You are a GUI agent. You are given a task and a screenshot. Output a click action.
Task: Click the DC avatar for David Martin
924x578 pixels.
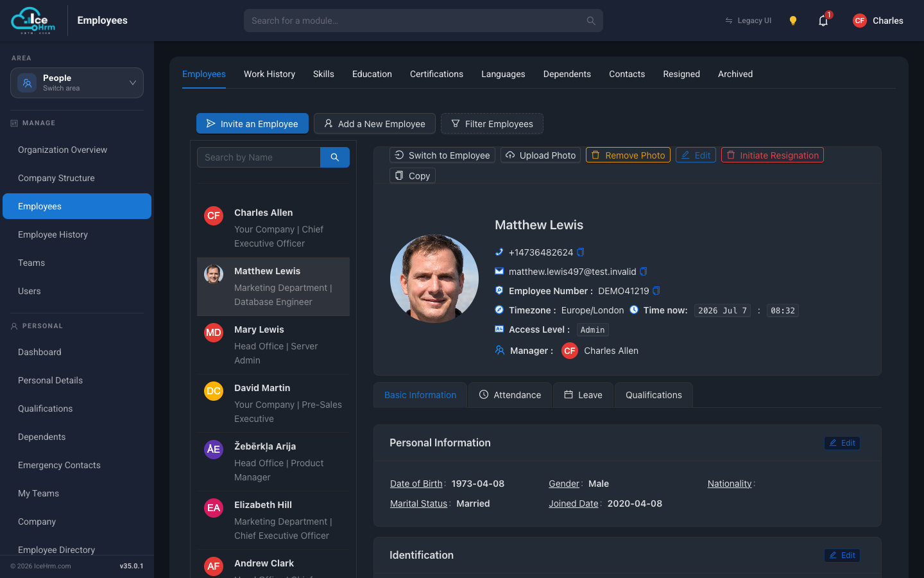(214, 391)
